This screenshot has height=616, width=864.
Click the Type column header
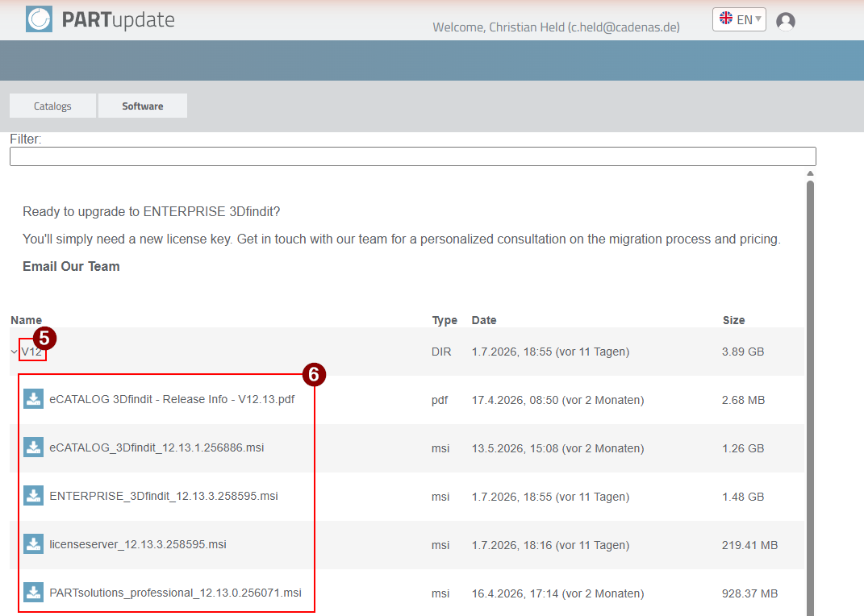[x=445, y=320]
